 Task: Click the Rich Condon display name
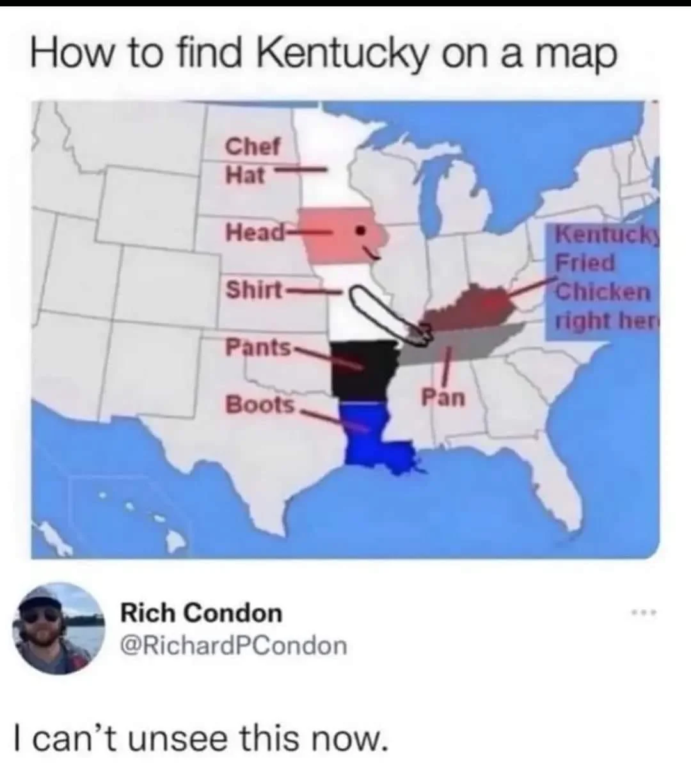click(202, 612)
